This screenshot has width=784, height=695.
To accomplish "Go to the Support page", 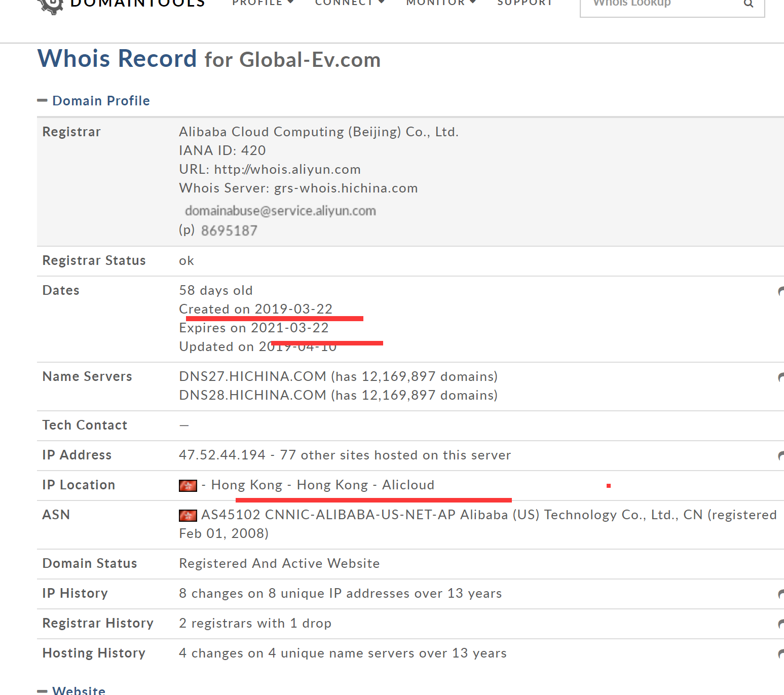I will pos(525,3).
